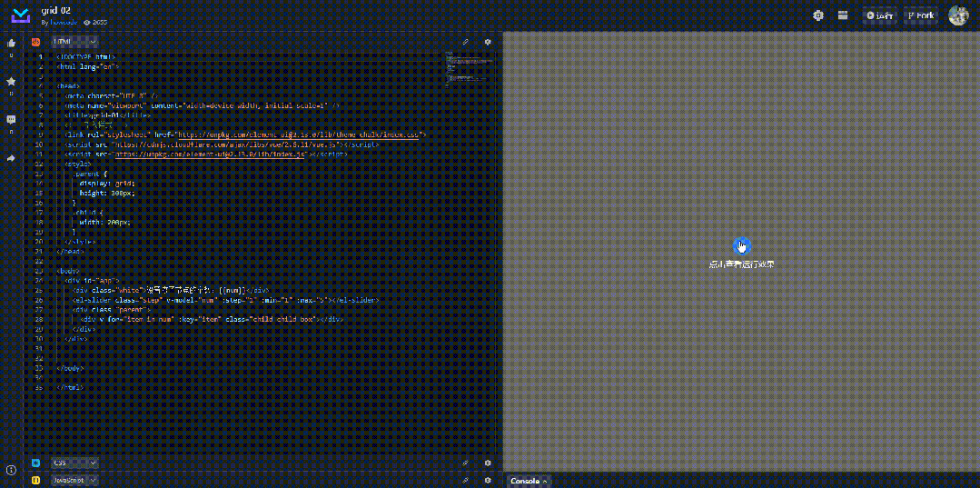The height and width of the screenshot is (488, 980).
Task: Click the pencil icon in CSS panel
Action: (466, 463)
